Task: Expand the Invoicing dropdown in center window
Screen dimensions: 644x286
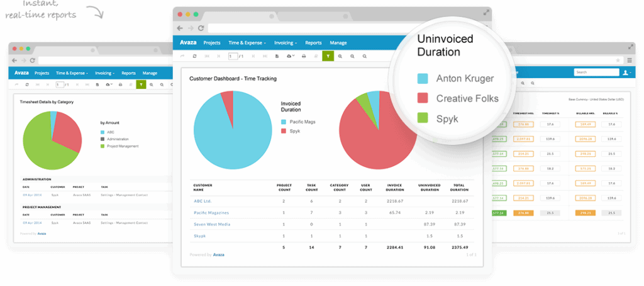Action: click(x=286, y=43)
